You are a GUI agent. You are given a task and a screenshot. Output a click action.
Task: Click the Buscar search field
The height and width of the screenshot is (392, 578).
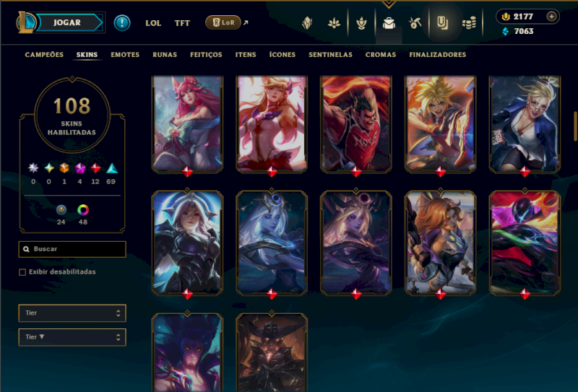click(72, 249)
